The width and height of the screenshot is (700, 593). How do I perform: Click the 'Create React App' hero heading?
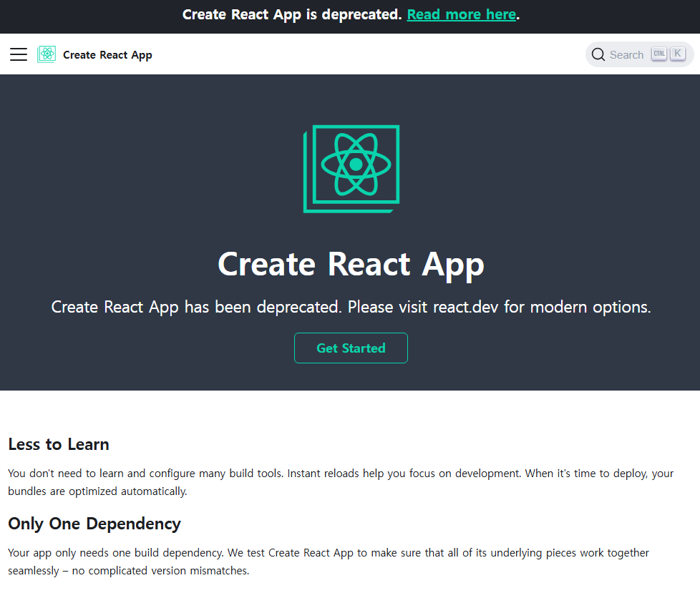[351, 264]
